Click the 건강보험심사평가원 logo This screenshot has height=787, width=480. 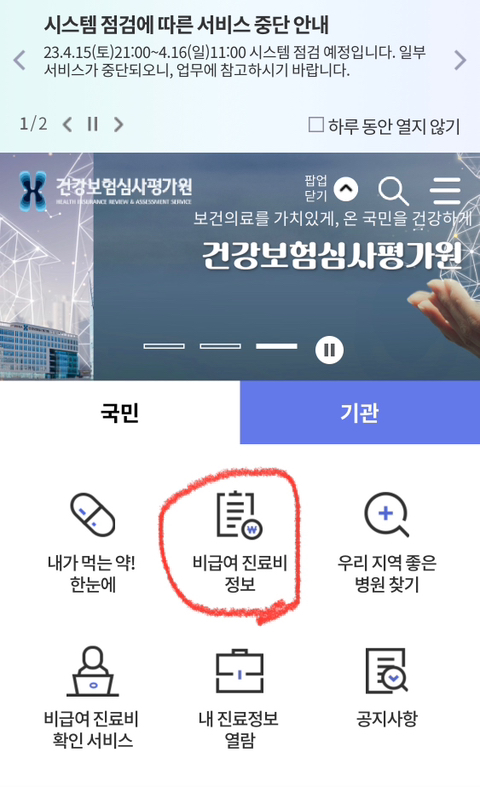point(105,190)
